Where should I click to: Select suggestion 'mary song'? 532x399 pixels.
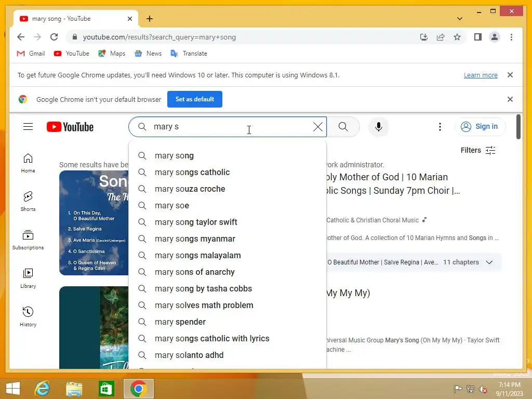pyautogui.click(x=228, y=155)
